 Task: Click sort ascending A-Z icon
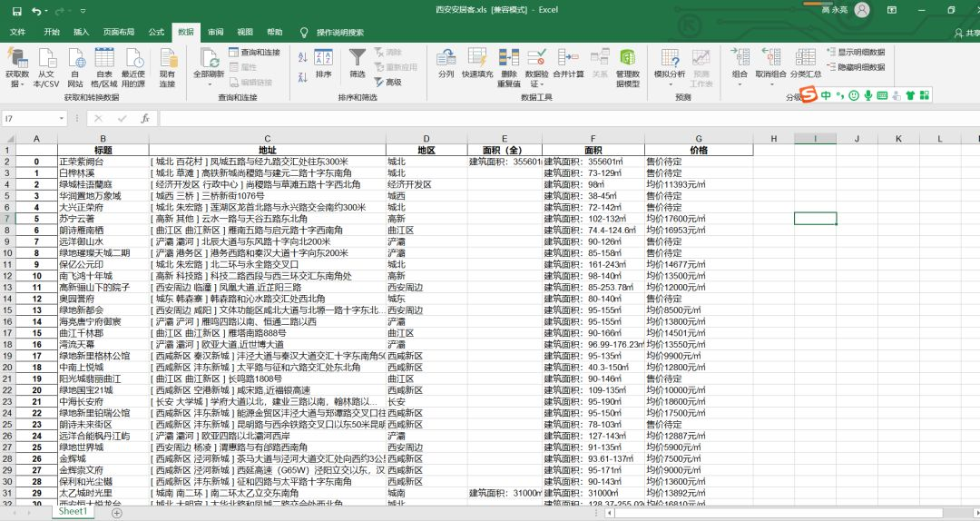pos(302,57)
